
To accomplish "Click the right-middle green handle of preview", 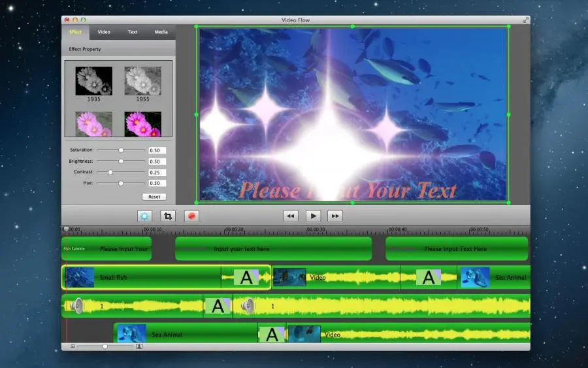I will click(508, 114).
